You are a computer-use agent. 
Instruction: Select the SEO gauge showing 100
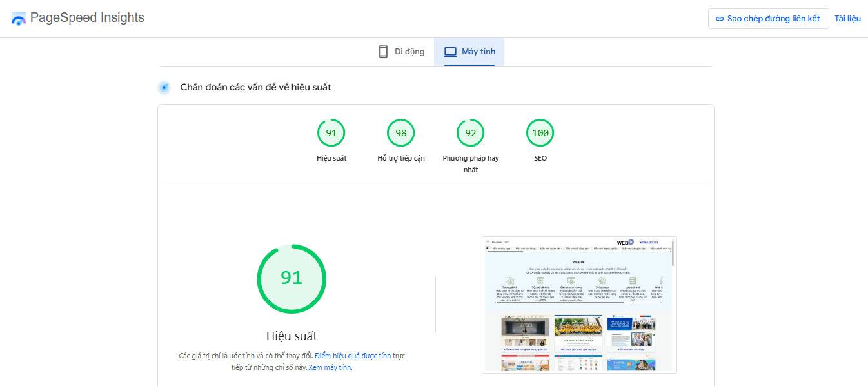[x=540, y=132]
